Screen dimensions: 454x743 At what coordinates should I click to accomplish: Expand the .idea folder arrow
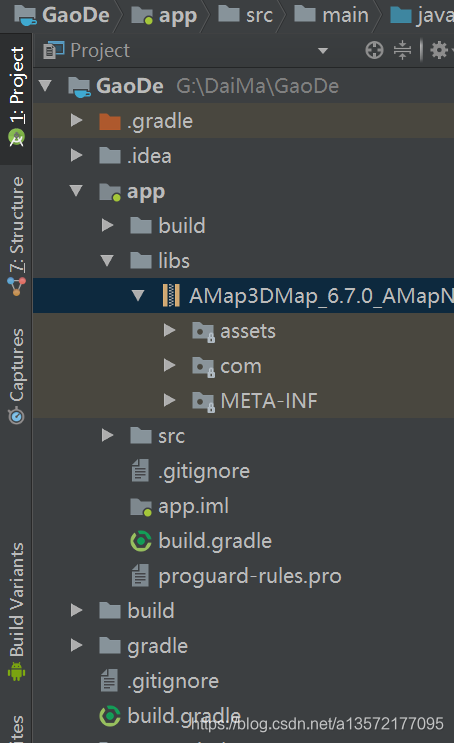tap(76, 155)
